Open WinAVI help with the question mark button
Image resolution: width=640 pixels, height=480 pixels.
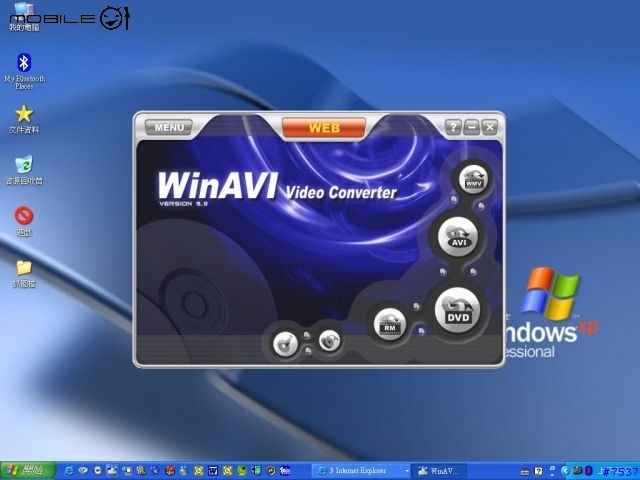pyautogui.click(x=453, y=127)
